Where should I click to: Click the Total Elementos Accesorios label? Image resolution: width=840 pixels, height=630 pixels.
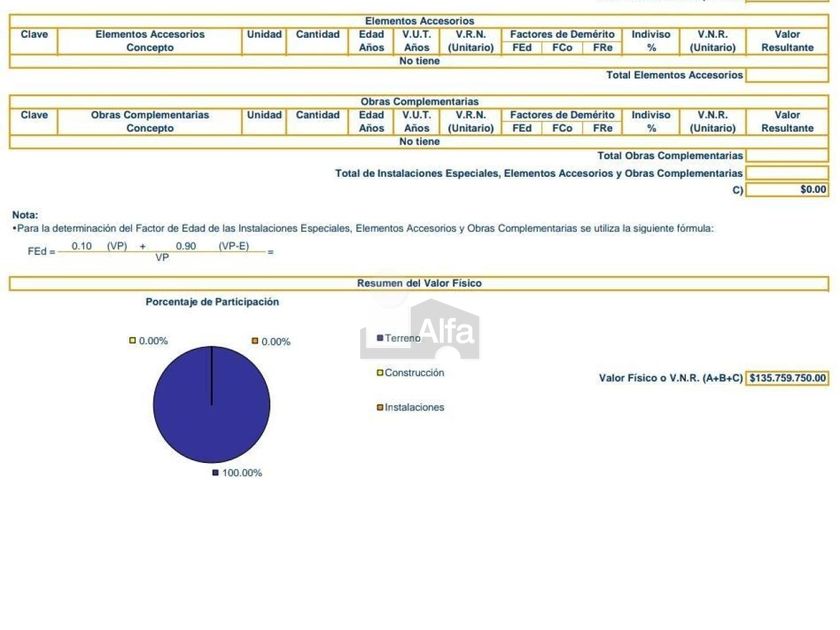674,75
